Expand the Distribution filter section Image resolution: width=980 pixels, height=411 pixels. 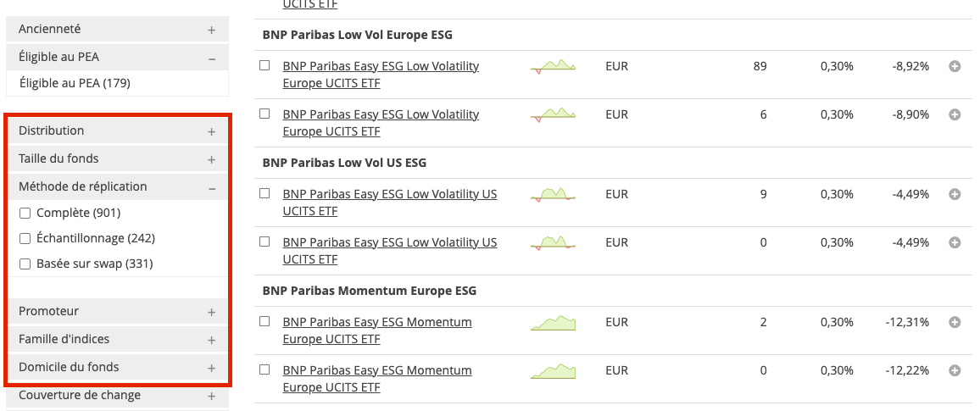[211, 131]
